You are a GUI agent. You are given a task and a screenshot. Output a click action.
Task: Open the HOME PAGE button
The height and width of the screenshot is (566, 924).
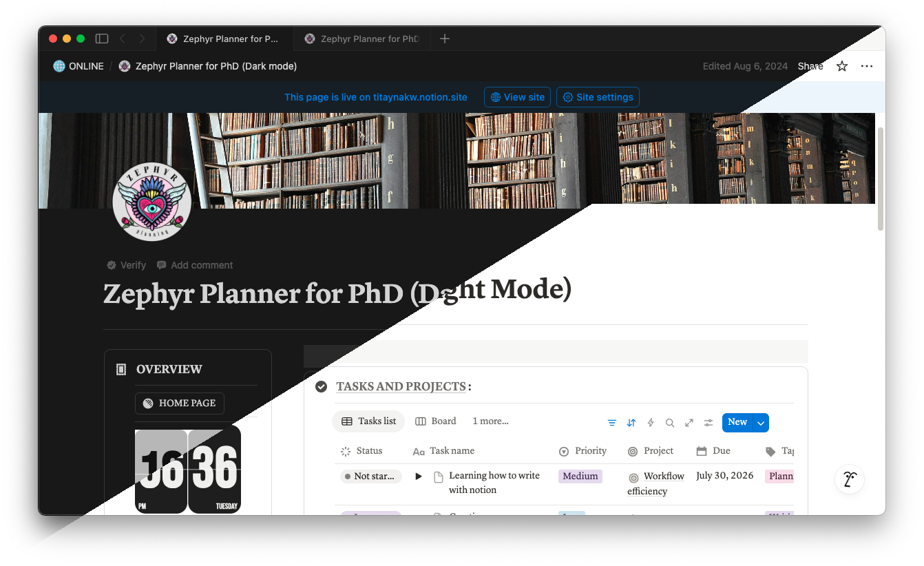180,403
